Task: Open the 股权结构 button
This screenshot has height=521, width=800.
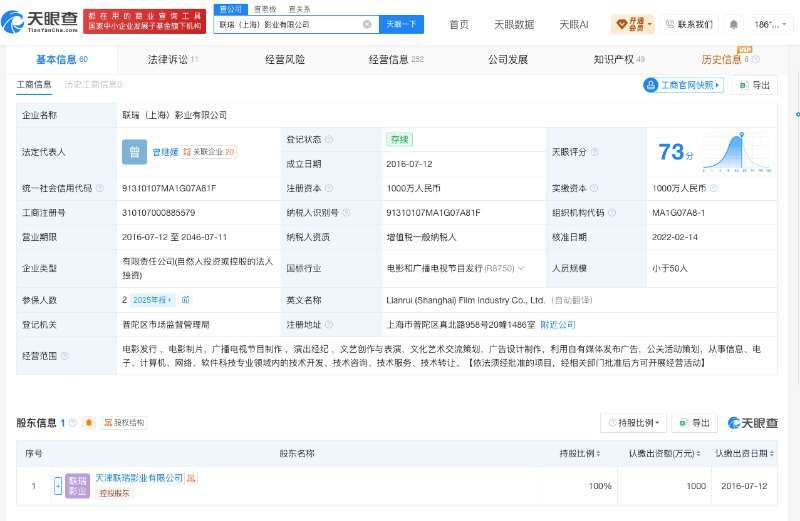Action: click(124, 423)
